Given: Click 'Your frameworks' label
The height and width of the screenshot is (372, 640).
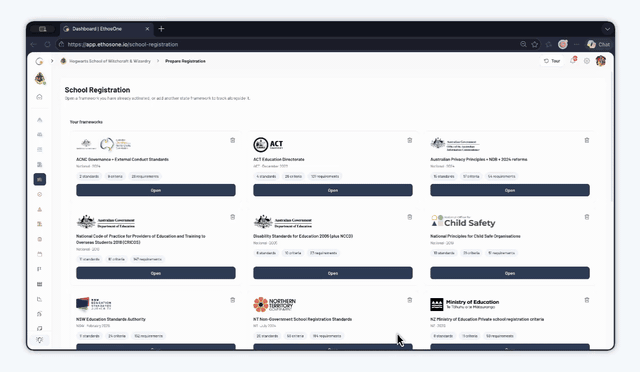Looking at the screenshot, I should (x=86, y=122).
